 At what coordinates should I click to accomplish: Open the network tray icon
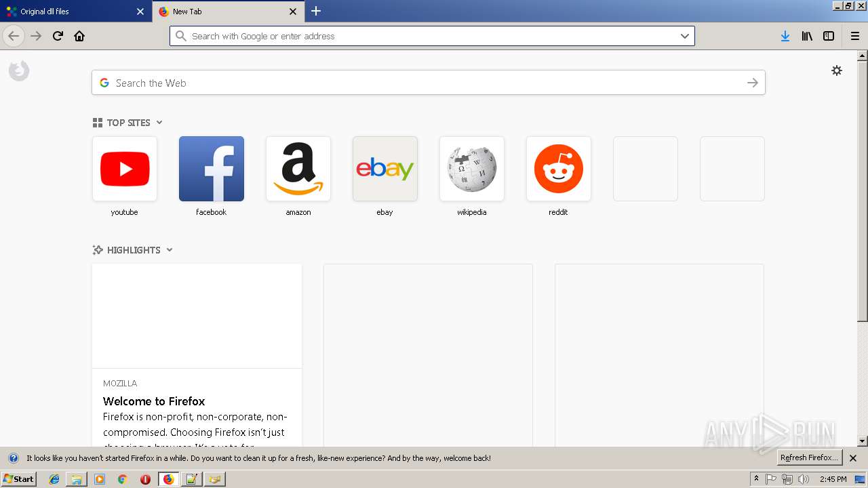[x=787, y=479]
